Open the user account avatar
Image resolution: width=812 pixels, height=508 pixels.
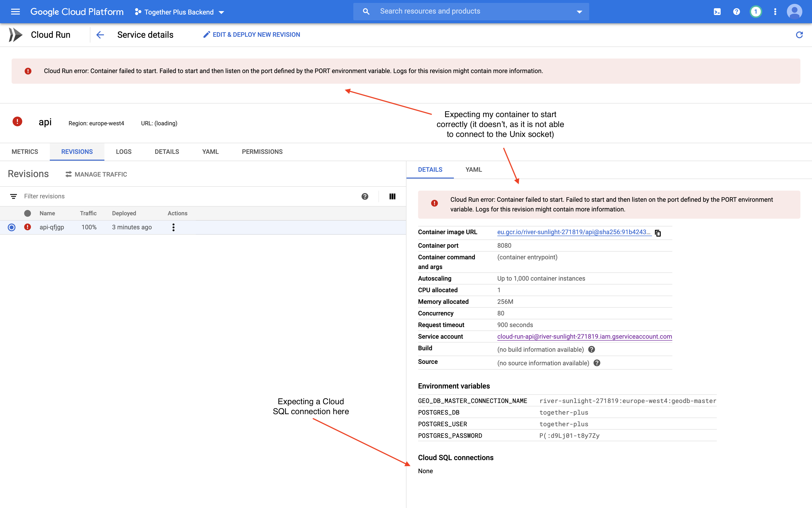click(794, 12)
